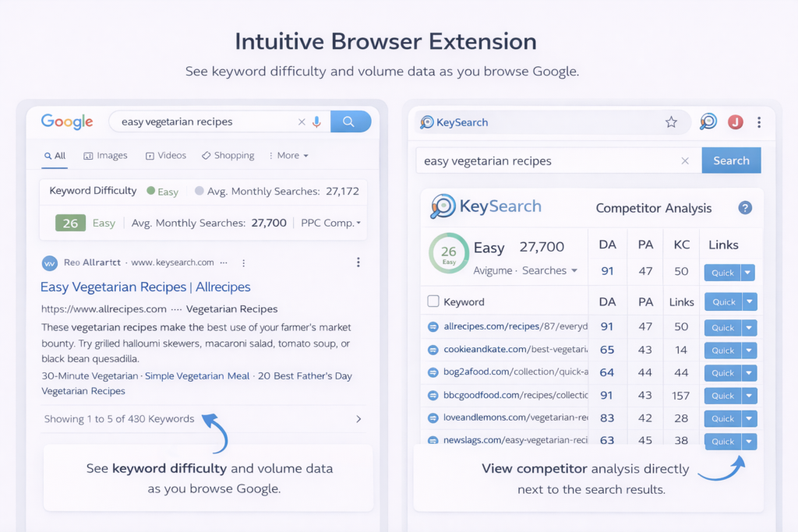Click the green 26 difficulty score badge
This screenshot has width=798, height=532.
click(x=70, y=223)
